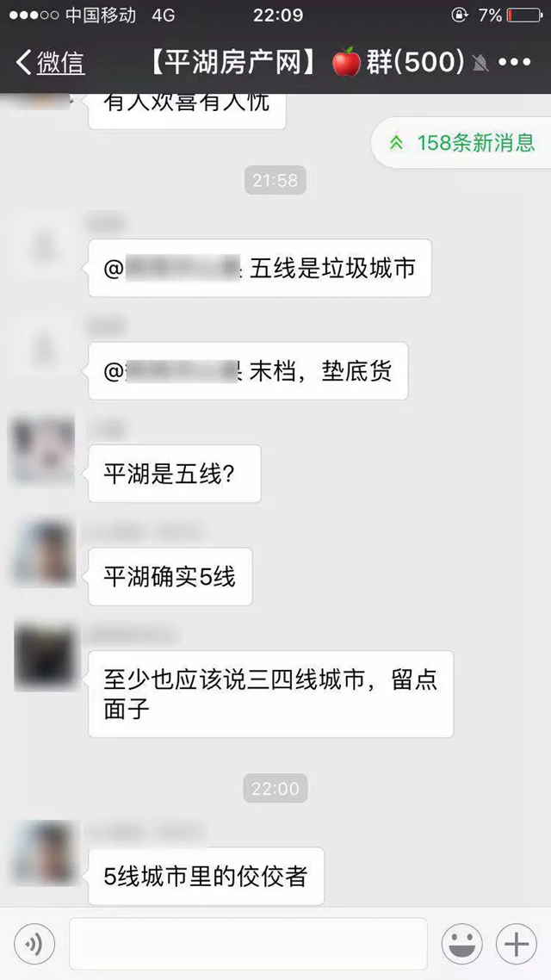Screen dimensions: 551x980
Task: Tap the rotation lock status icon
Action: pos(459,15)
